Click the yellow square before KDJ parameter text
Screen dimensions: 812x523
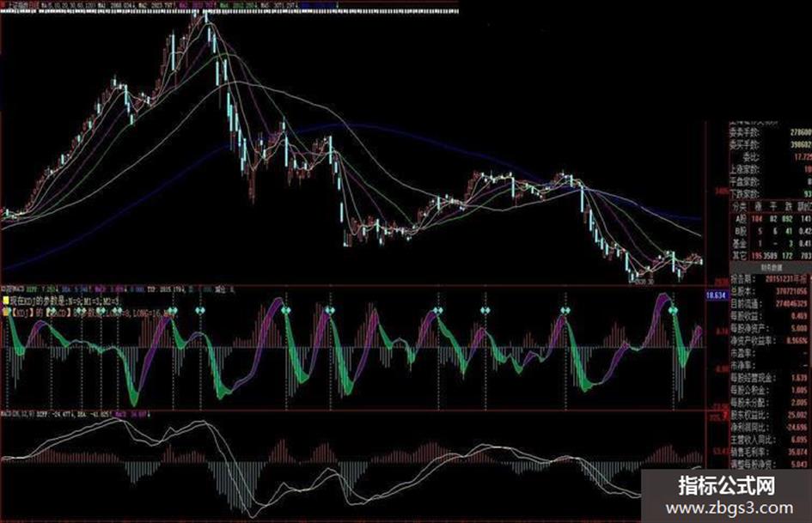click(5, 301)
